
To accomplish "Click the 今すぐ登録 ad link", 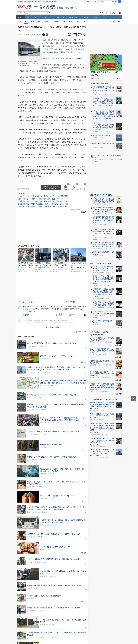I will pyautogui.click(x=116, y=78).
